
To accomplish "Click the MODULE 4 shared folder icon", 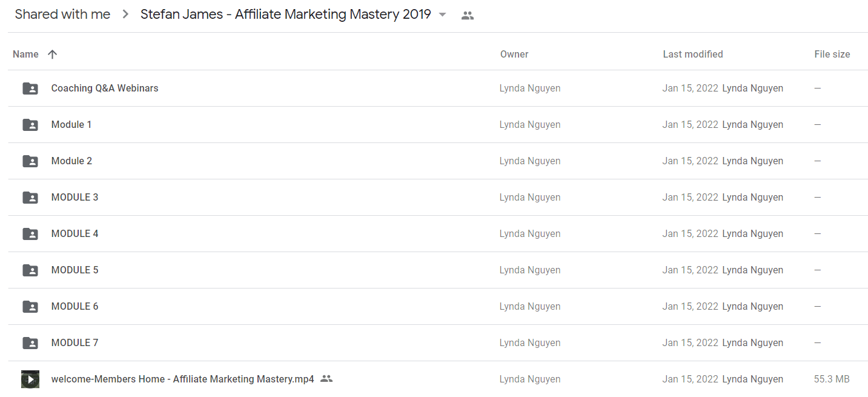I will pyautogui.click(x=30, y=234).
